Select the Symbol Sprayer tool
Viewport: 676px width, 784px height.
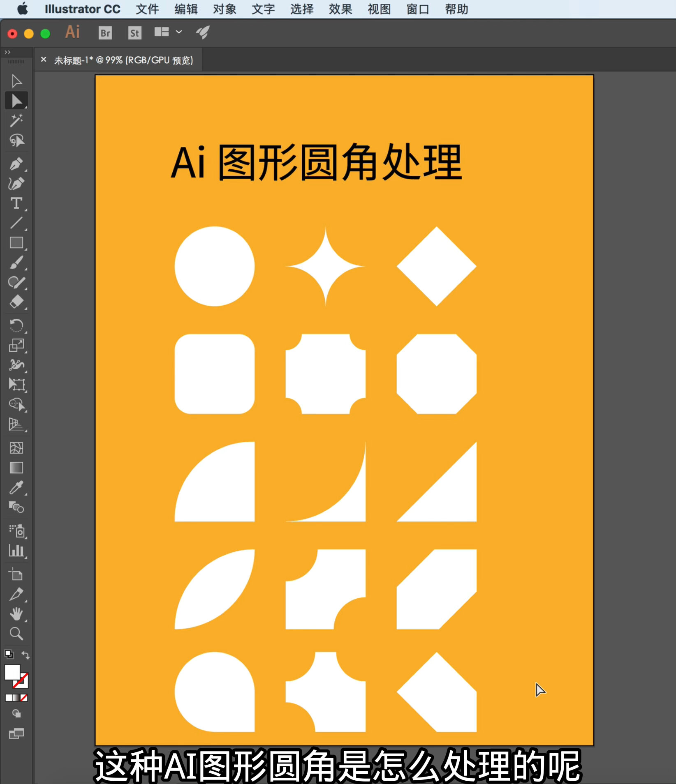point(16,530)
